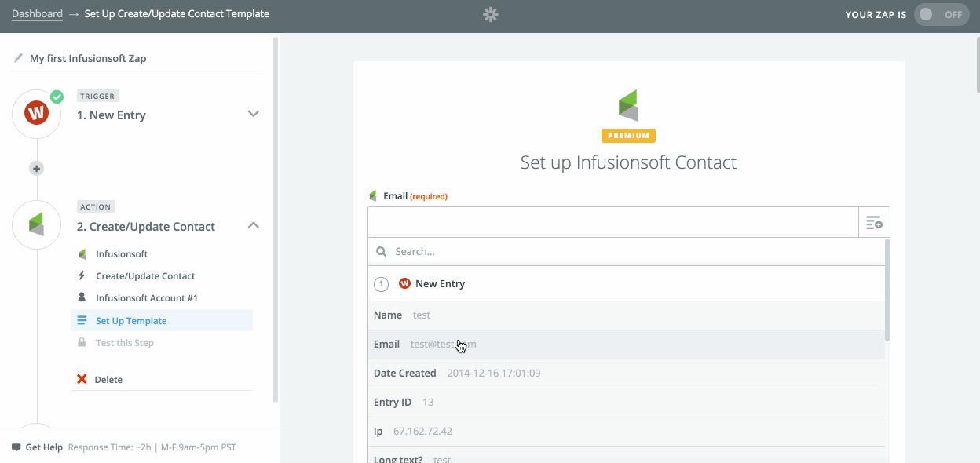Click the insert field icon beside Email
Viewport: 980px width, 463px height.
[x=874, y=223]
